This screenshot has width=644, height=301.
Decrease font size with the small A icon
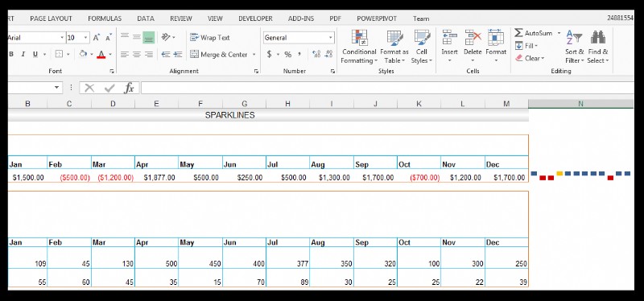(x=109, y=38)
